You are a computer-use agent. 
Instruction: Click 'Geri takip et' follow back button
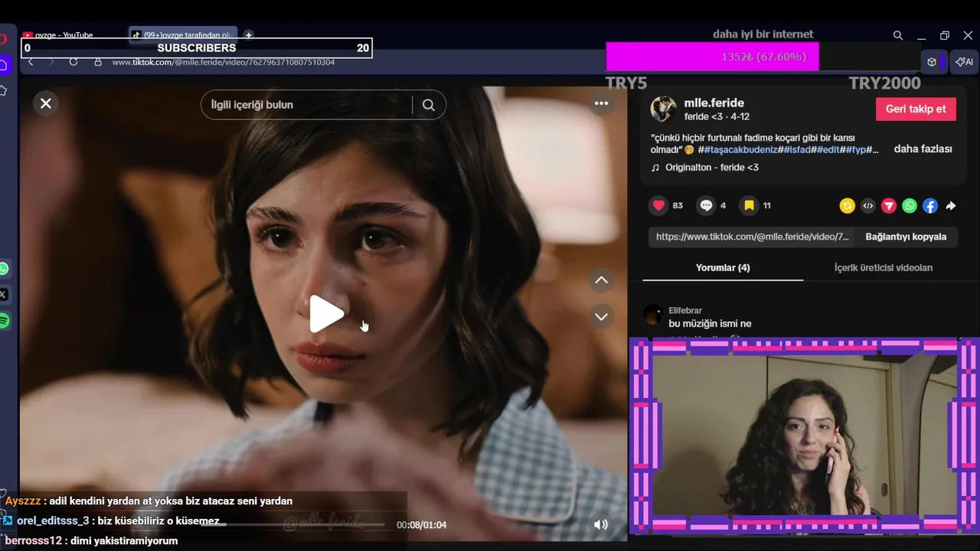916,109
